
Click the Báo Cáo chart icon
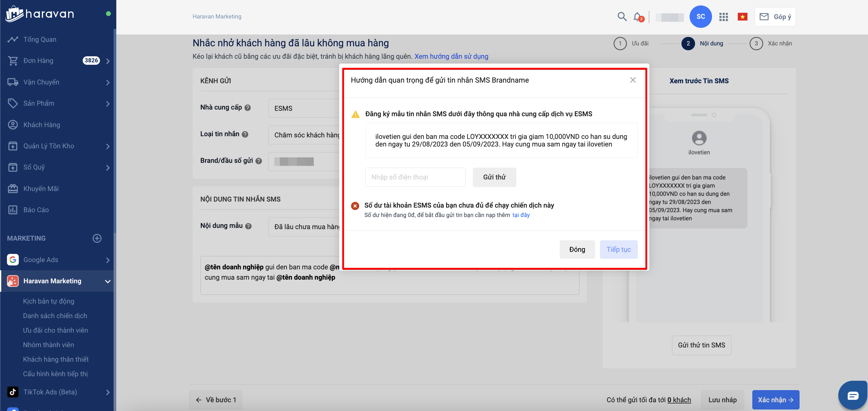(13, 210)
